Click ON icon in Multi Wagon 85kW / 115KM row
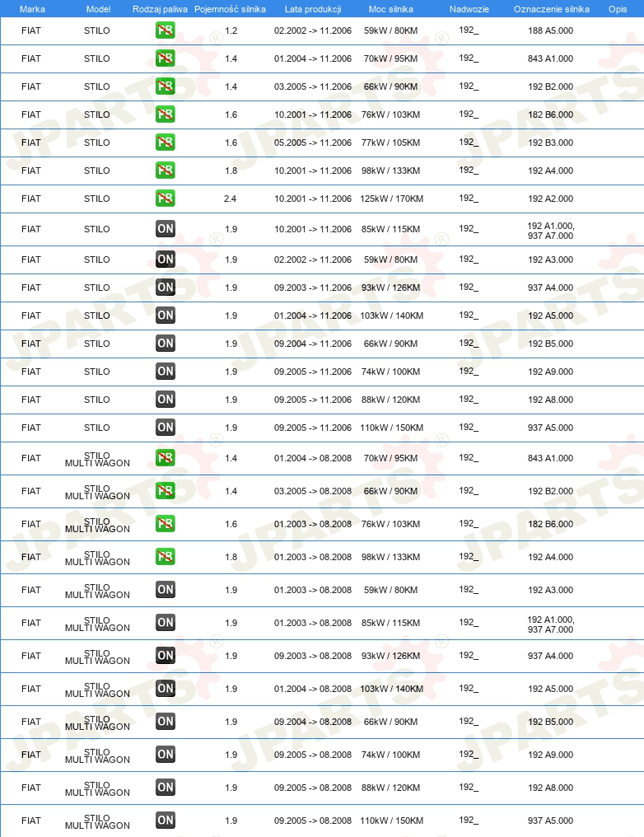Viewport: 644px width, 837px height. tap(166, 623)
